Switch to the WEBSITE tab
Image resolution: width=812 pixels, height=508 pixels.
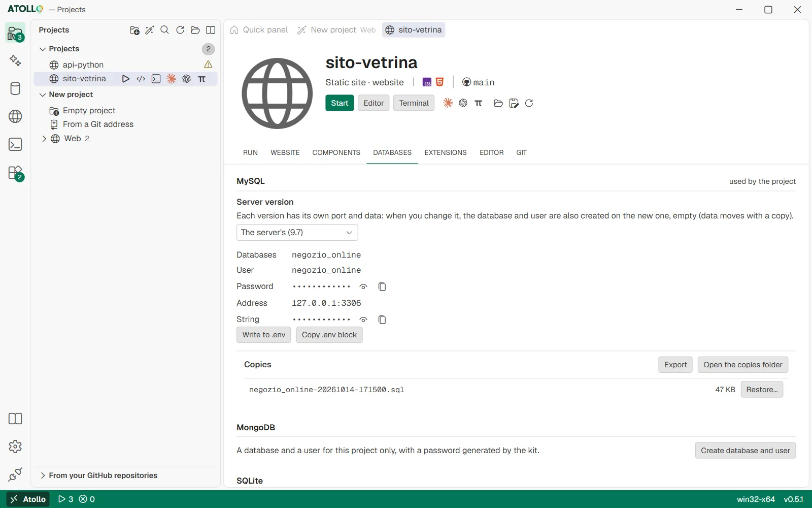285,152
